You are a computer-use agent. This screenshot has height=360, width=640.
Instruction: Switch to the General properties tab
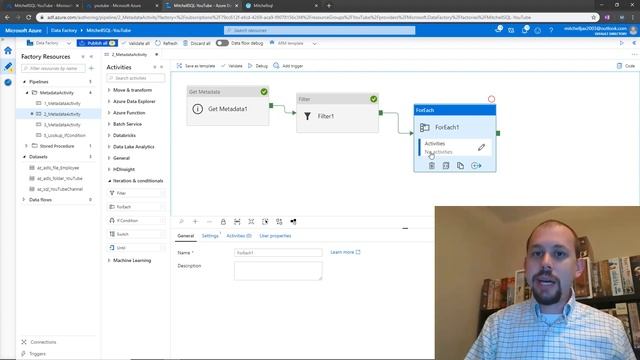coord(186,236)
